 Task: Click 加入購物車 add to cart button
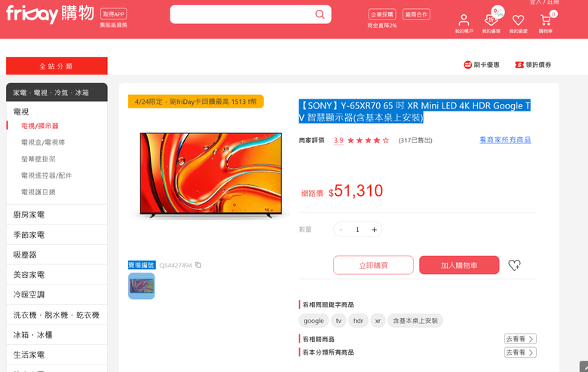point(459,265)
